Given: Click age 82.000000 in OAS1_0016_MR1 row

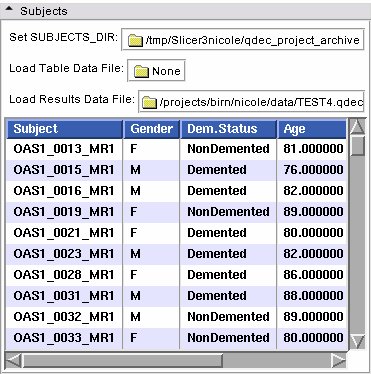Looking at the screenshot, I should 312,191.
